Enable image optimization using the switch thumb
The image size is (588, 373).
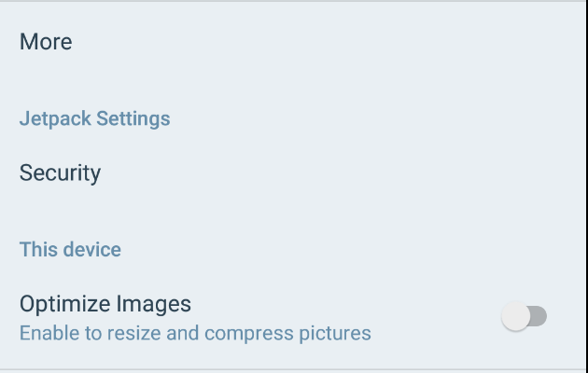click(x=515, y=317)
